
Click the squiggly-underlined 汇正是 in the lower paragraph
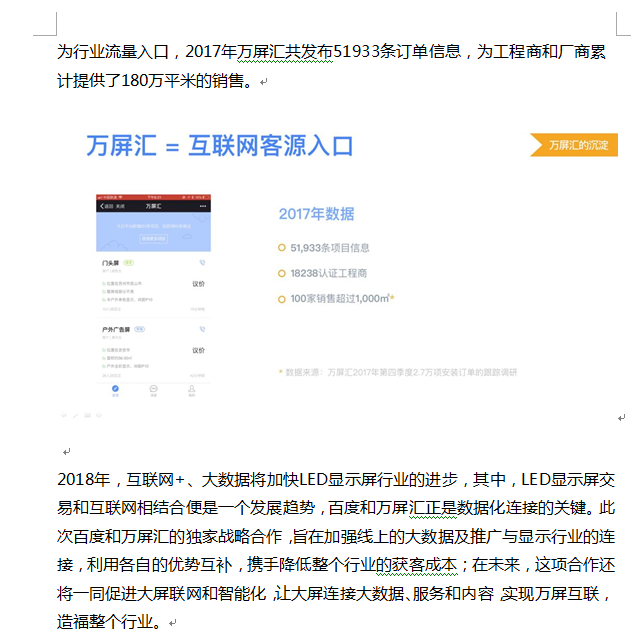tap(433, 508)
